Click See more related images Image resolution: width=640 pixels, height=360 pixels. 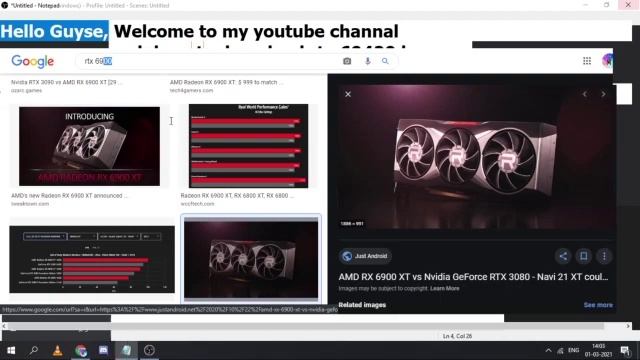click(x=598, y=305)
